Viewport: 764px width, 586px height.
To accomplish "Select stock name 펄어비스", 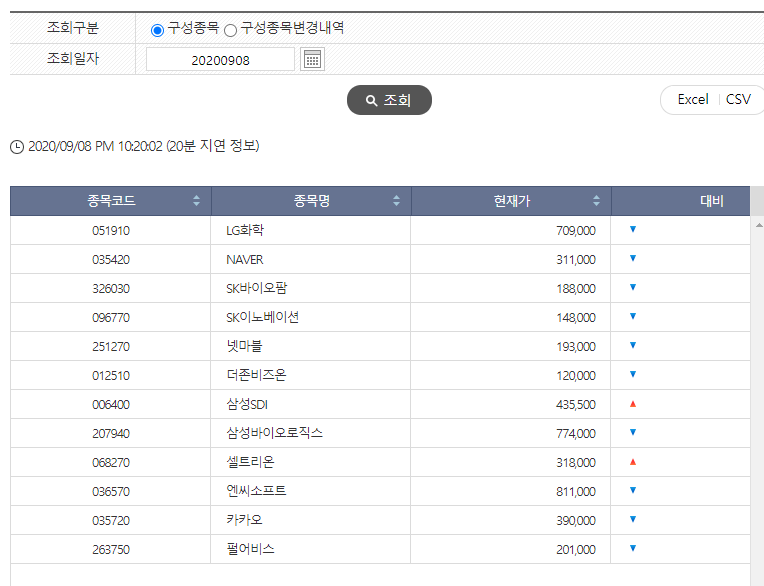I will tap(250, 549).
